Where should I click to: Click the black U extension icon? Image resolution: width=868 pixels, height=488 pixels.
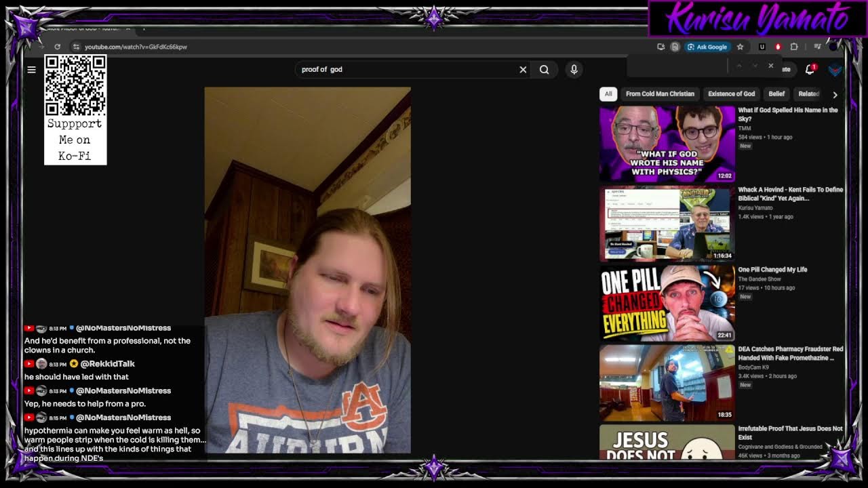coord(762,47)
